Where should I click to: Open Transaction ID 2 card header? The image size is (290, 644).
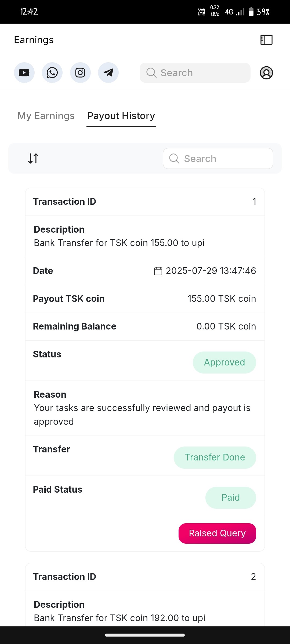145,577
